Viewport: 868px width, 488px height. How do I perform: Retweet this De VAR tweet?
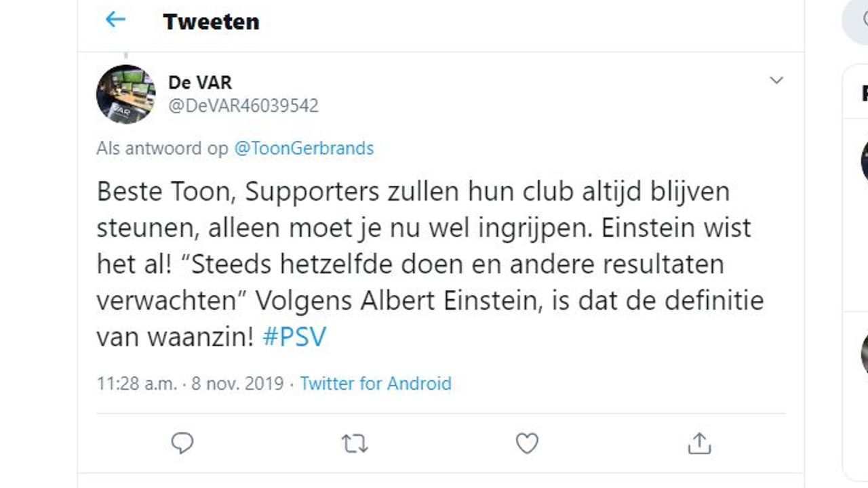[354, 443]
